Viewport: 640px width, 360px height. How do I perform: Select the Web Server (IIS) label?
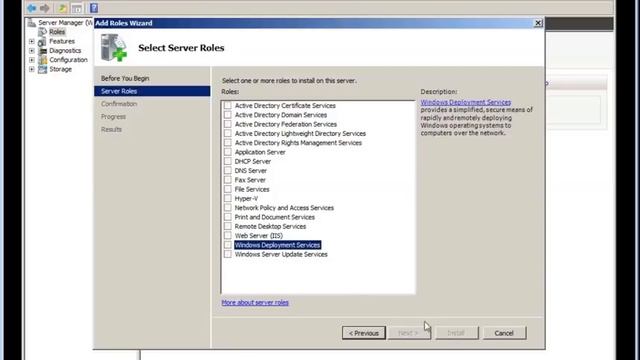pyautogui.click(x=259, y=236)
